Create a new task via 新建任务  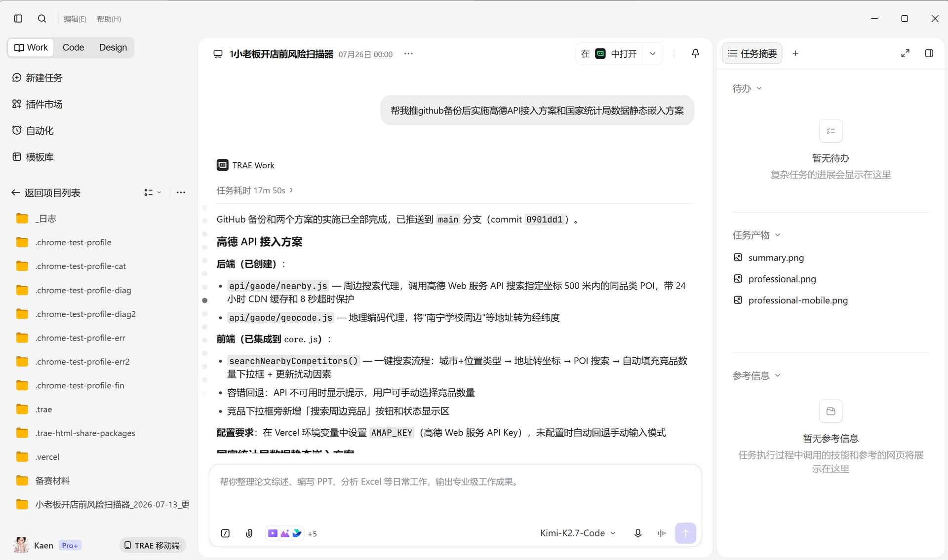click(x=38, y=78)
